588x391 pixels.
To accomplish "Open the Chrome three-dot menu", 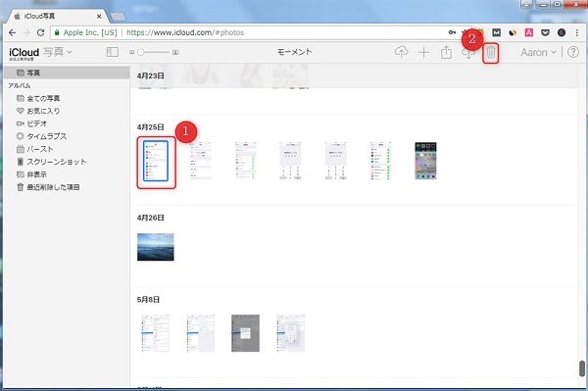I will 577,32.
